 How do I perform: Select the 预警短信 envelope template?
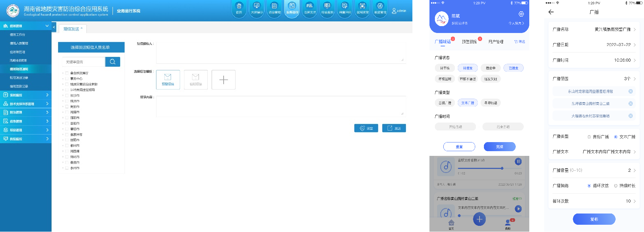tap(168, 79)
